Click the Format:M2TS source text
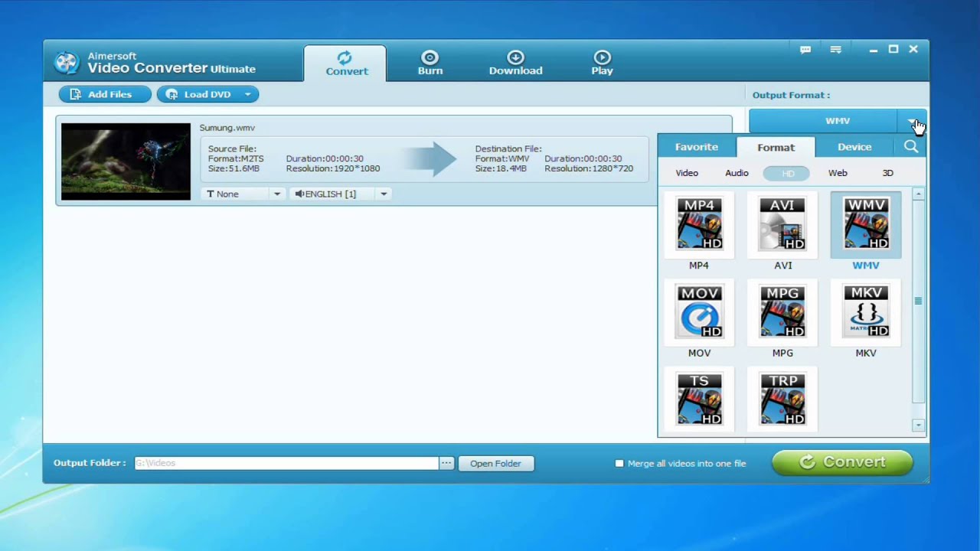This screenshot has width=980, height=551. click(x=236, y=158)
